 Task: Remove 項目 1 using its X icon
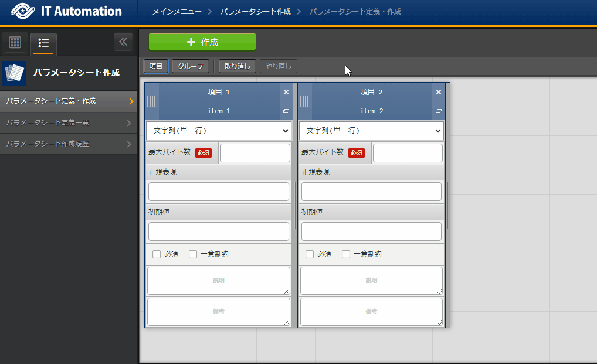pos(286,92)
